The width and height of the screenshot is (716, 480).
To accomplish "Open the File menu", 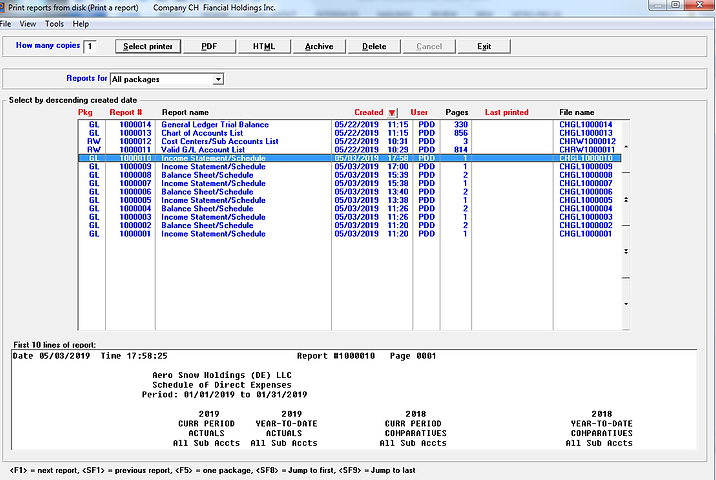I will pos(5,24).
